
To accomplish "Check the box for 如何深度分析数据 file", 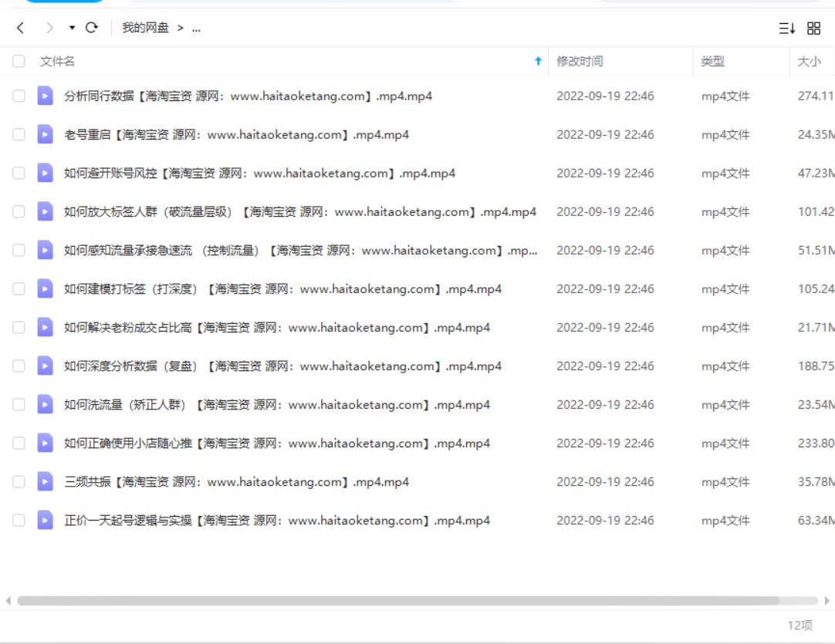I will 19,366.
